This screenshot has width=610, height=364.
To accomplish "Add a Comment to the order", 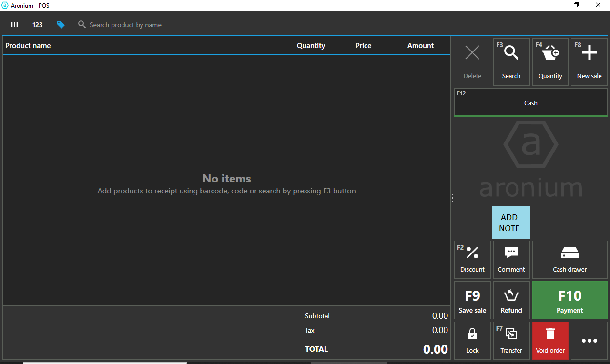I will [511, 260].
